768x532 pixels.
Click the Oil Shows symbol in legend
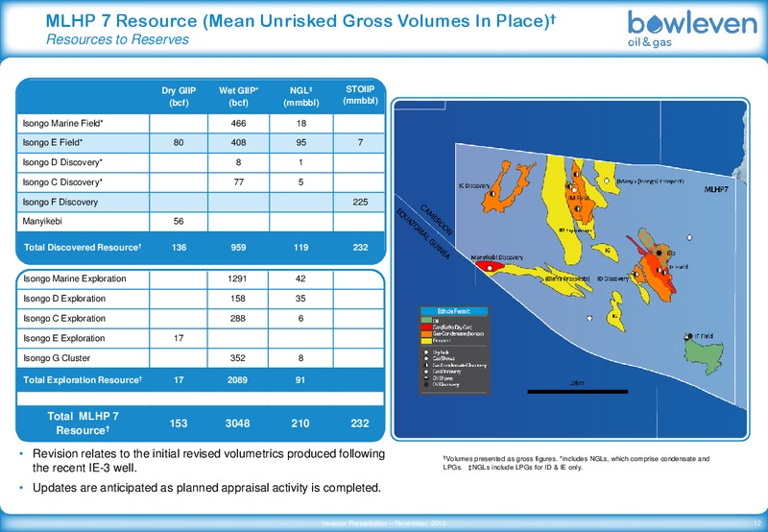click(425, 377)
